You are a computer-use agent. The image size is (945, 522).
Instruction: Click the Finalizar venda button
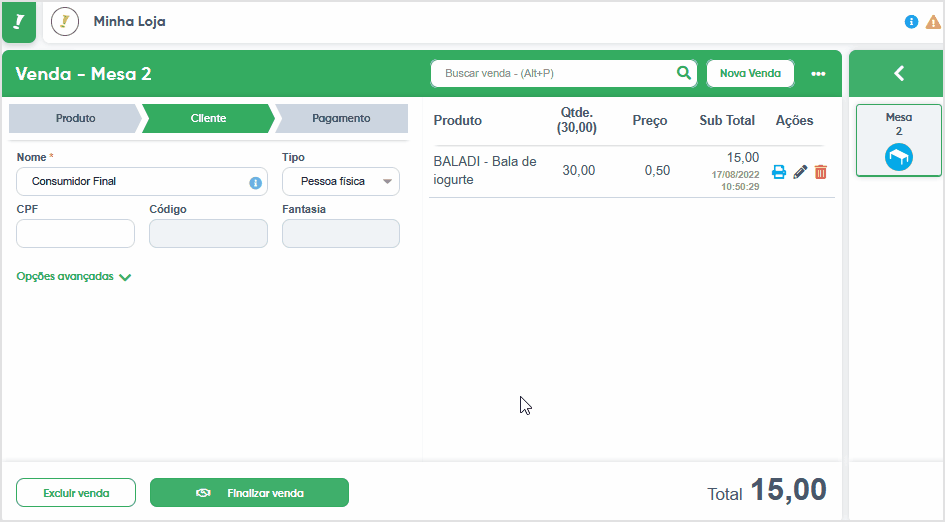click(250, 492)
